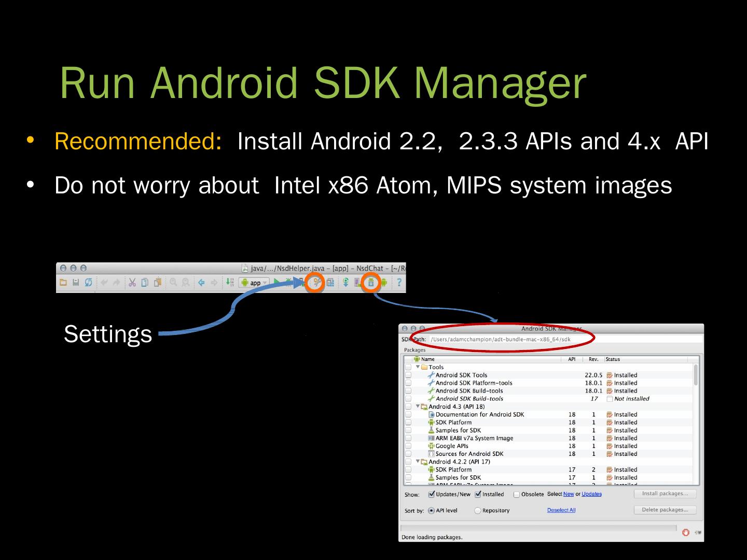This screenshot has height=560, width=747.
Task: Select the SDK Platform row with API 17
Action: 549,470
